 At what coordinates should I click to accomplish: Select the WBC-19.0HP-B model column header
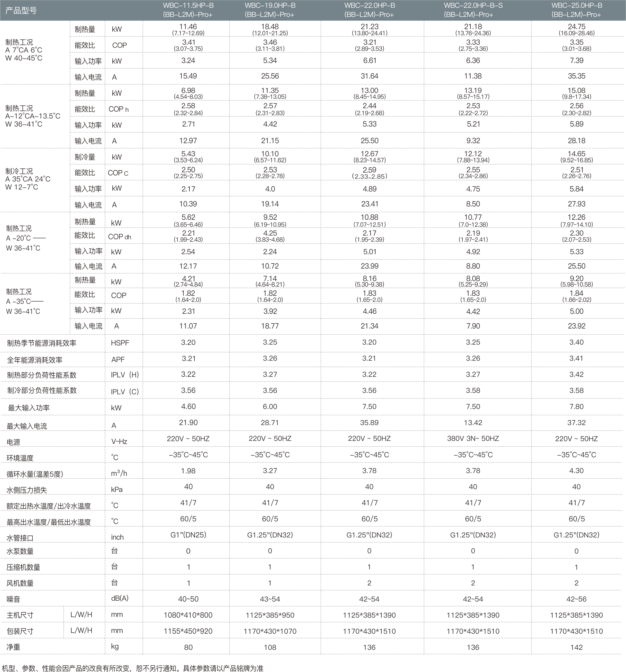[x=270, y=10]
